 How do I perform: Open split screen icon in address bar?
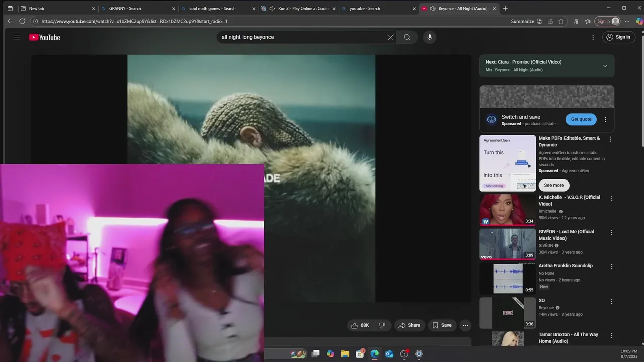pyautogui.click(x=550, y=21)
